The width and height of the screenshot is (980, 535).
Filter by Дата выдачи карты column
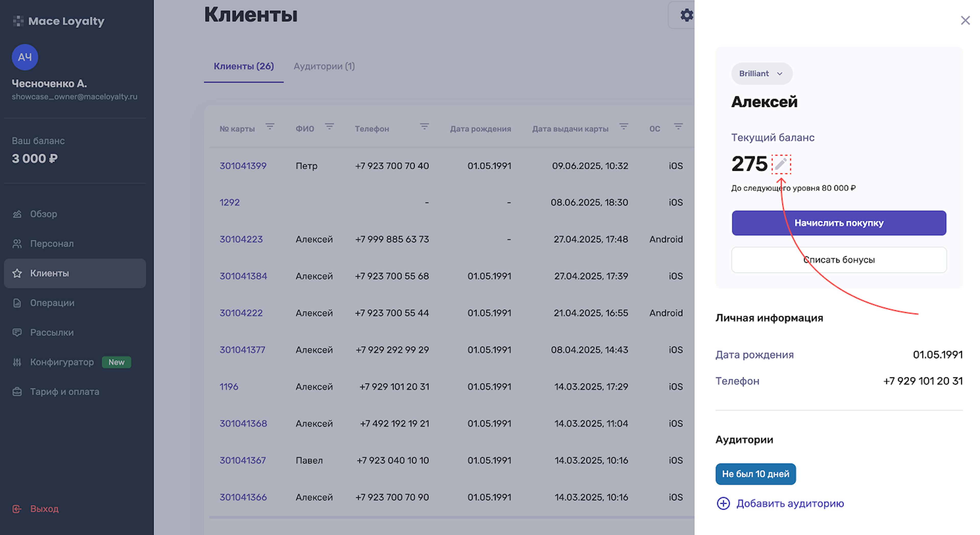[623, 126]
